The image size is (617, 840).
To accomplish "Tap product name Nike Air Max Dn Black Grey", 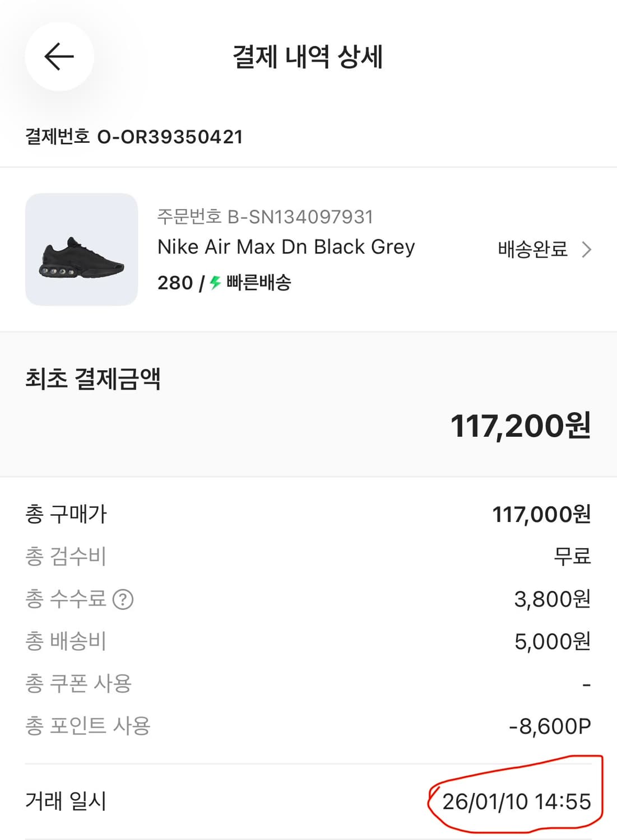I will click(286, 247).
